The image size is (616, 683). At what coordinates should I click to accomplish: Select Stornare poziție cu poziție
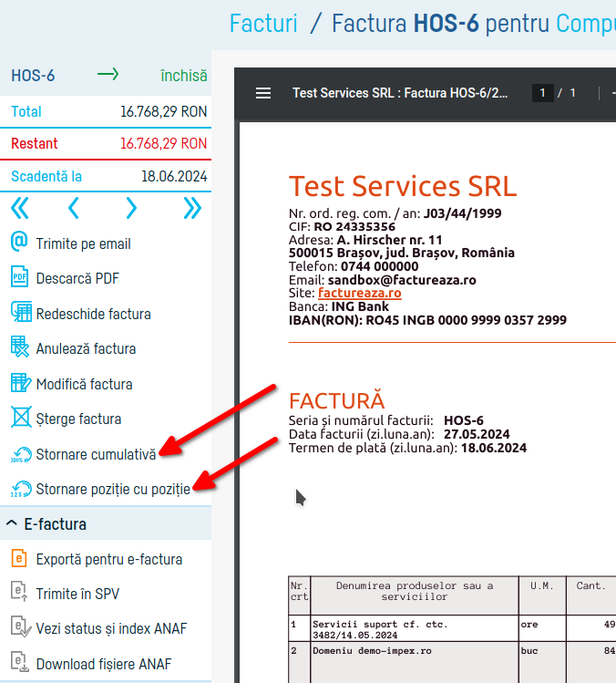click(x=113, y=489)
